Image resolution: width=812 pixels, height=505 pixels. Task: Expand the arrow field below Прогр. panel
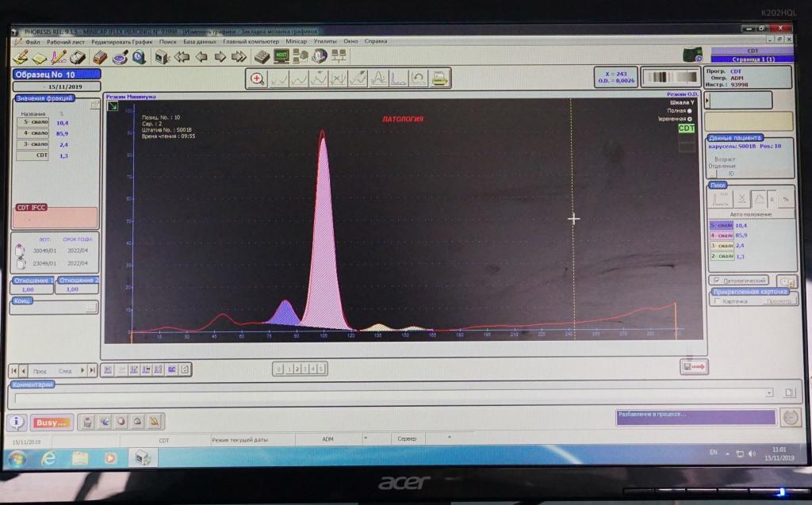click(708, 101)
